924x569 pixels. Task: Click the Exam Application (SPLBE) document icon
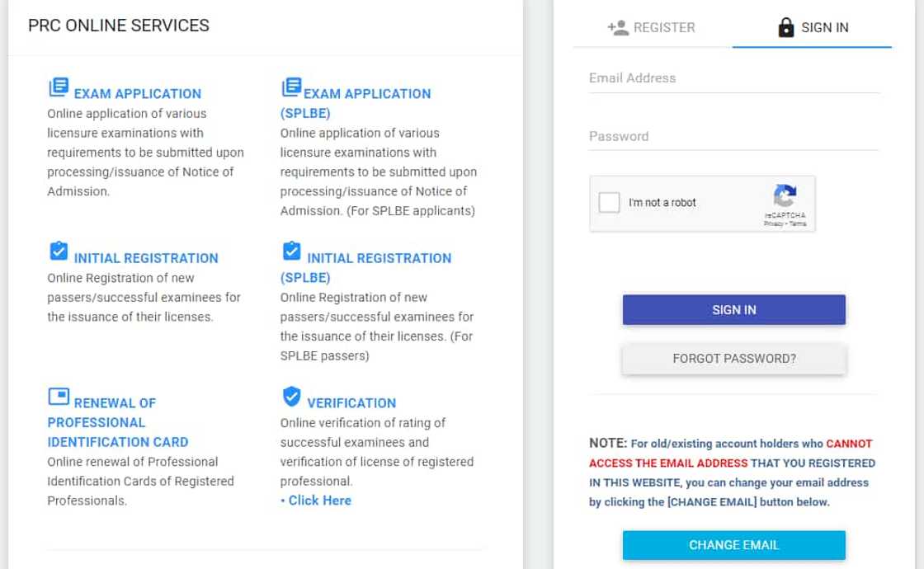[x=291, y=87]
